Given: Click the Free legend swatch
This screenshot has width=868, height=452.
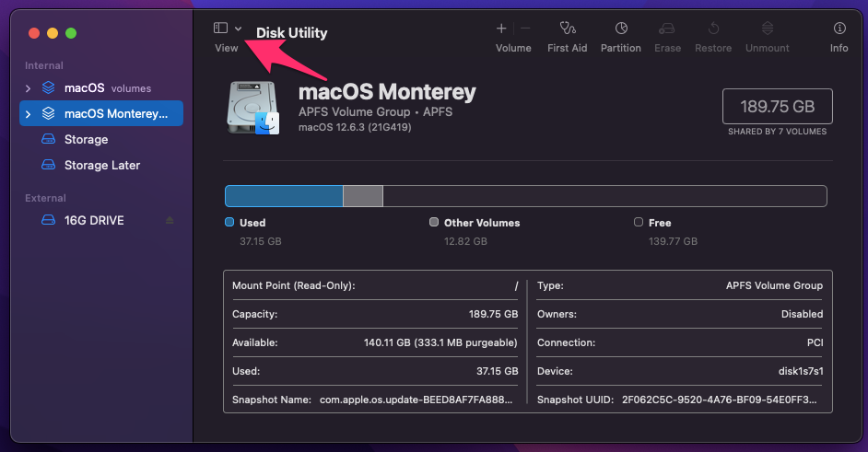Looking at the screenshot, I should click(639, 222).
